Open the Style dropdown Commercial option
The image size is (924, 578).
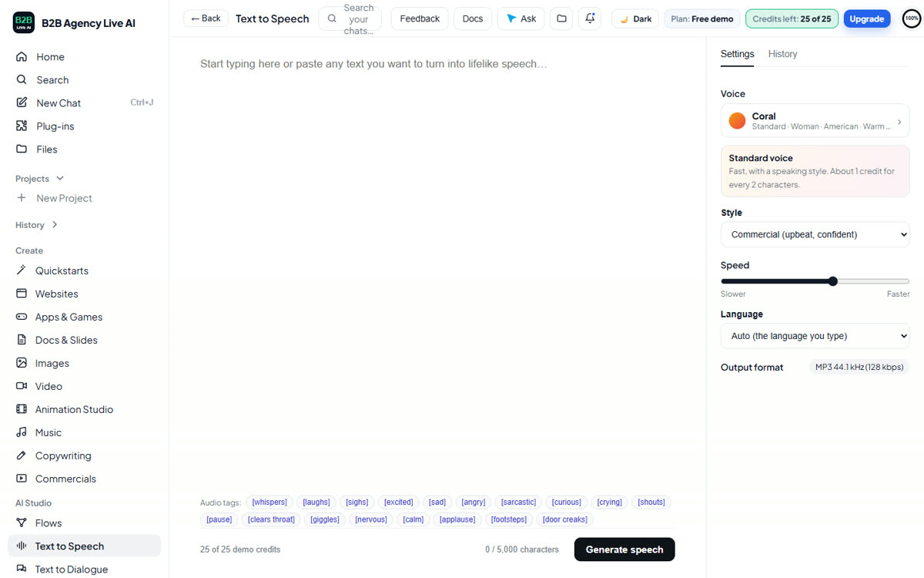pos(815,234)
